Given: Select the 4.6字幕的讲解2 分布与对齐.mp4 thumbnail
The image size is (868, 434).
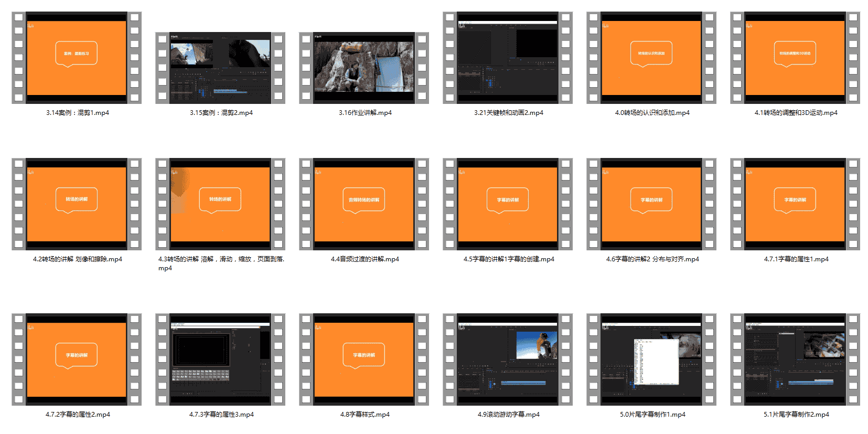Looking at the screenshot, I should pyautogui.click(x=651, y=204).
